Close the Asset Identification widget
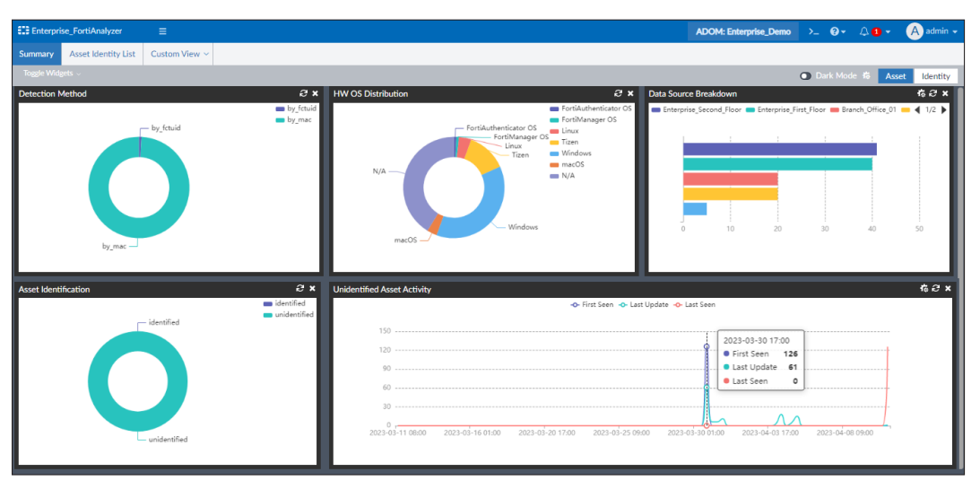Screen dimensions: 980x498 tap(312, 288)
